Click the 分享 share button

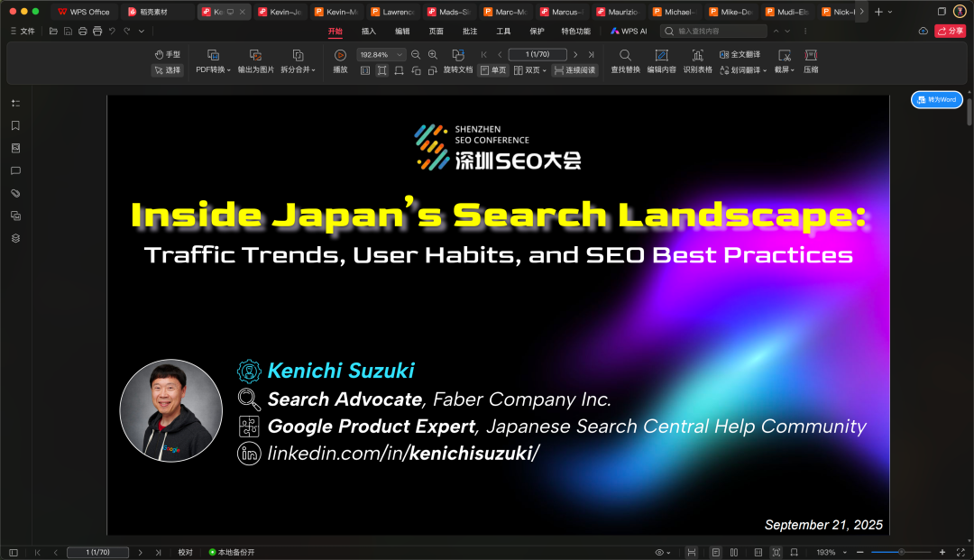[950, 31]
